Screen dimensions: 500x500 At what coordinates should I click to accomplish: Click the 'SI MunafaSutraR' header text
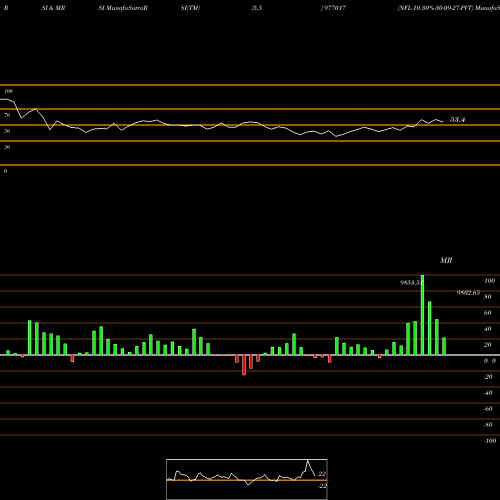[x=123, y=8]
